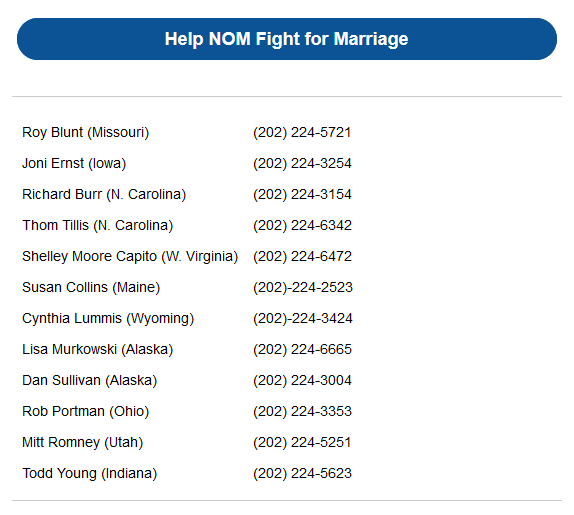This screenshot has height=515, width=574.
Task: Click phone number (202) 224-3353
Action: (302, 411)
